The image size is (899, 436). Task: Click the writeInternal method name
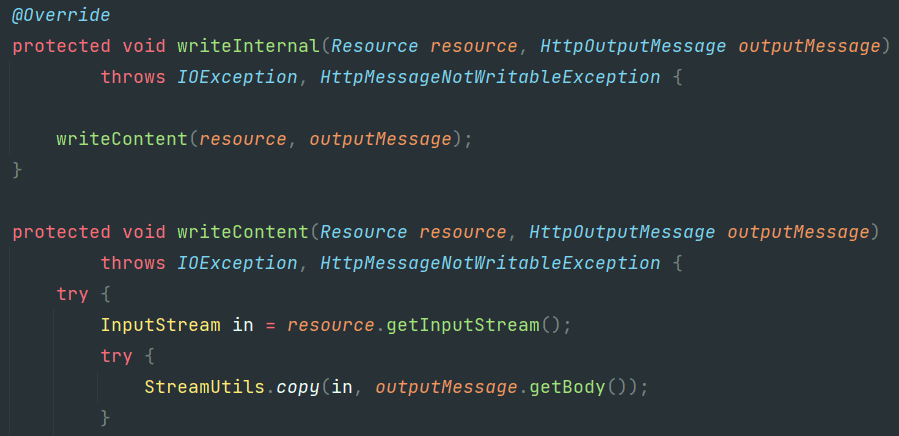click(248, 46)
